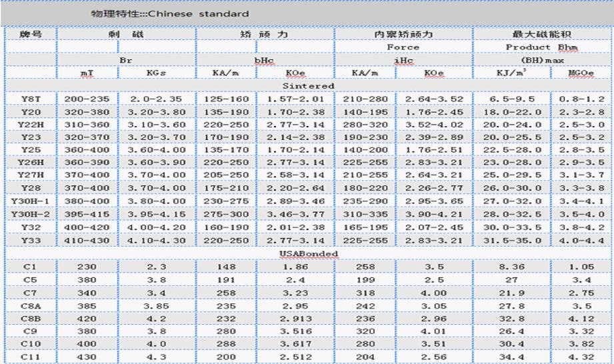Click the C11 grade cell

(x=29, y=357)
